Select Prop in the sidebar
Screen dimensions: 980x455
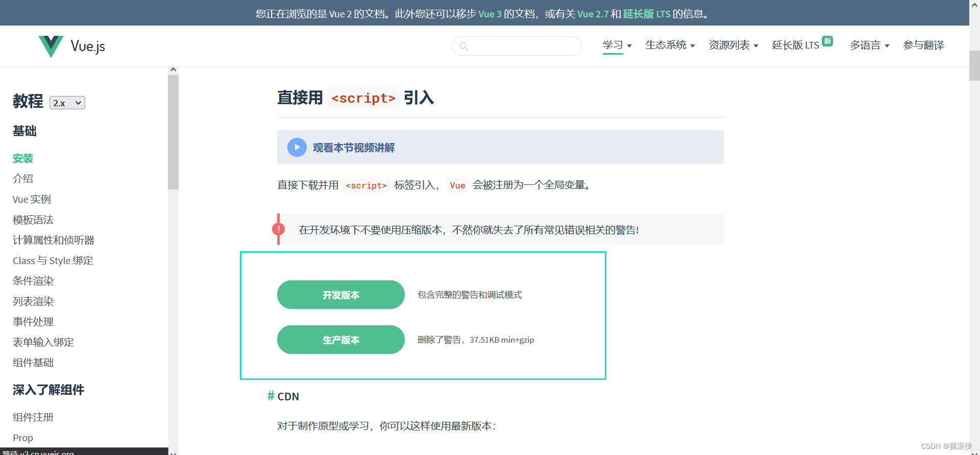coord(23,438)
